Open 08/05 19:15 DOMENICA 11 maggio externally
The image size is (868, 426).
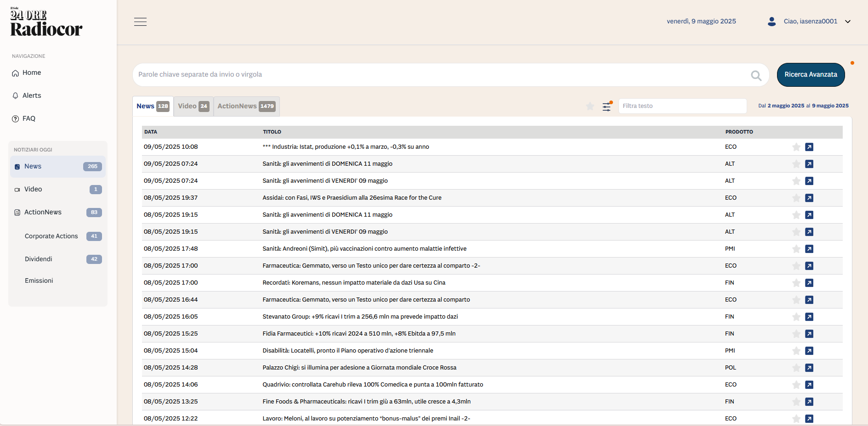809,215
